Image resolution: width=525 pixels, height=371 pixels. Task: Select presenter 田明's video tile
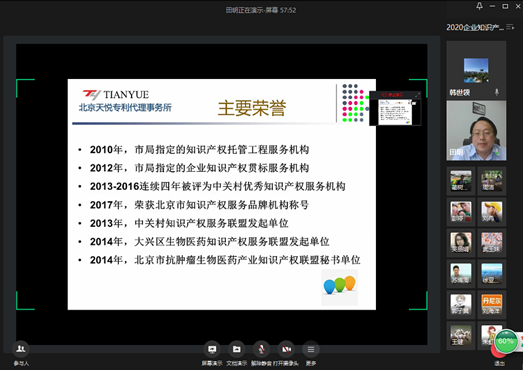pyautogui.click(x=476, y=131)
